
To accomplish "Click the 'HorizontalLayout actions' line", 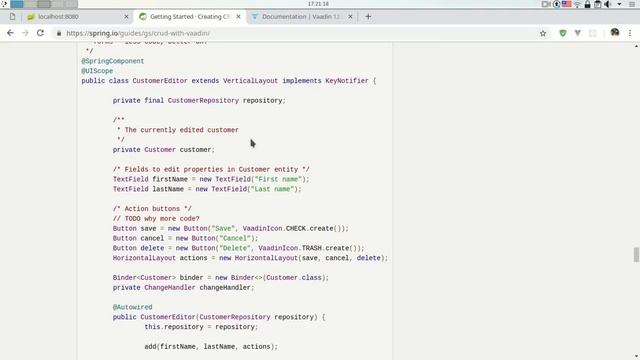I will point(250,258).
